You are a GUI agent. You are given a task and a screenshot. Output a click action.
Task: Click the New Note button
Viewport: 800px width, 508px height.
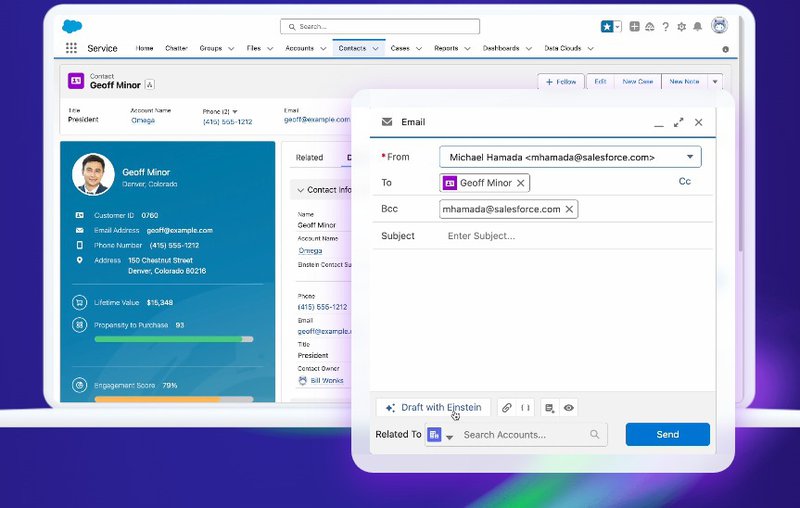[x=684, y=82]
